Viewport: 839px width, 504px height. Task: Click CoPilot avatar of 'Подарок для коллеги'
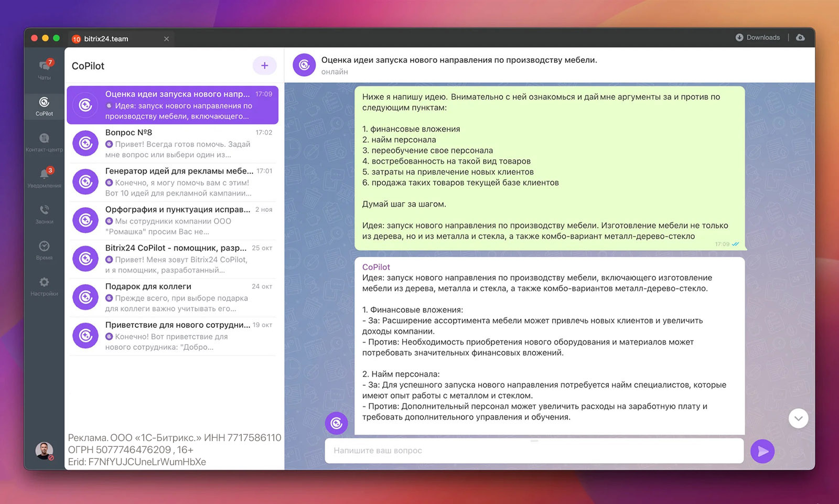click(85, 297)
